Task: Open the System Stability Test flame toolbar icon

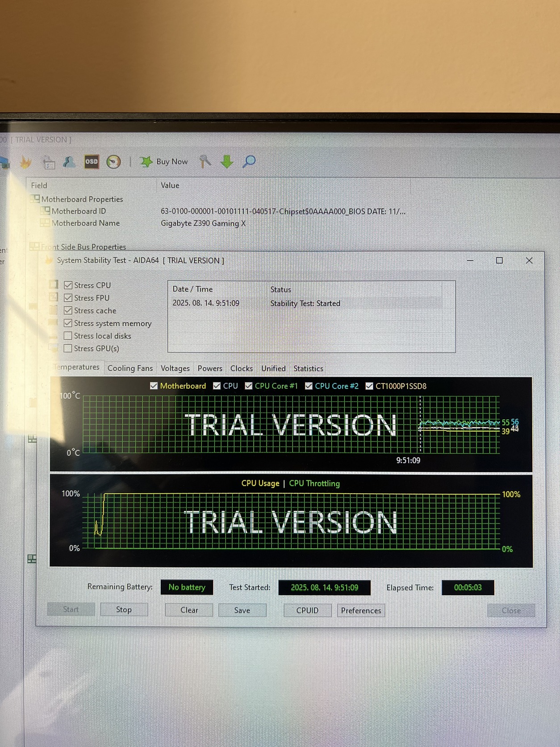Action: tap(26, 162)
